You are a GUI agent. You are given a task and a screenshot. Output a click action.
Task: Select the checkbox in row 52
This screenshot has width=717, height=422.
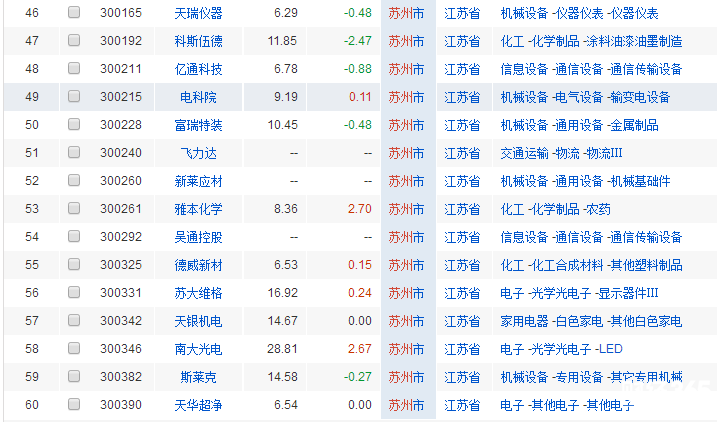click(74, 180)
